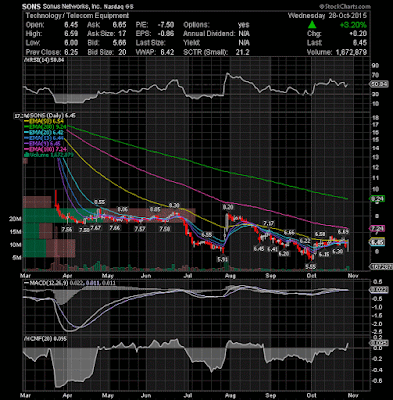
Task: Click the VWAP value 6.42
Action: tap(167, 52)
